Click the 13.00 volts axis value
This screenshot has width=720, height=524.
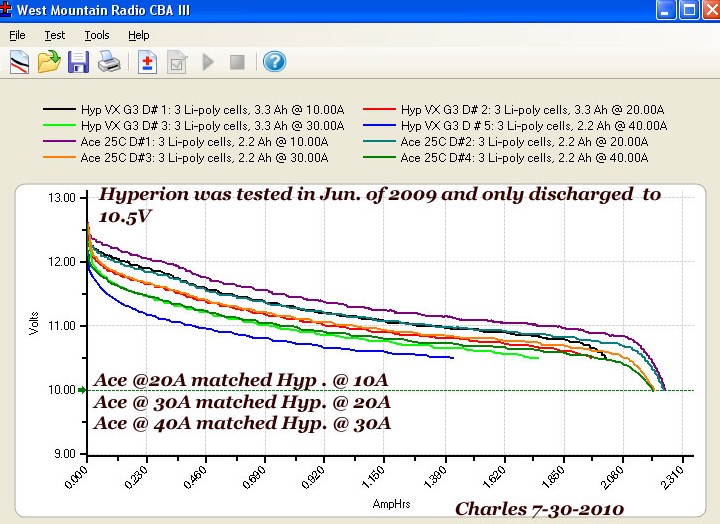point(62,198)
